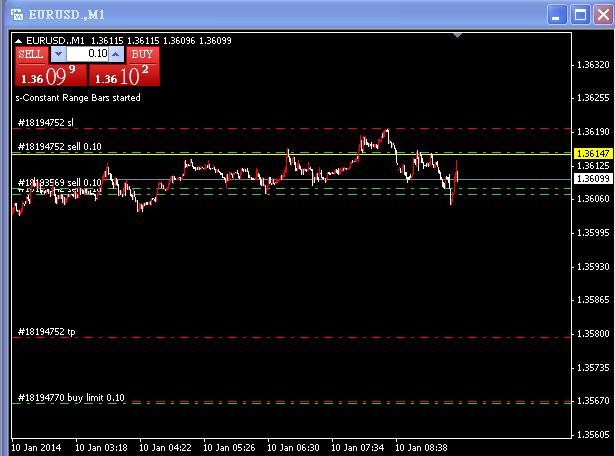
Task: Increase lot volume with the up arrow
Action: point(116,54)
